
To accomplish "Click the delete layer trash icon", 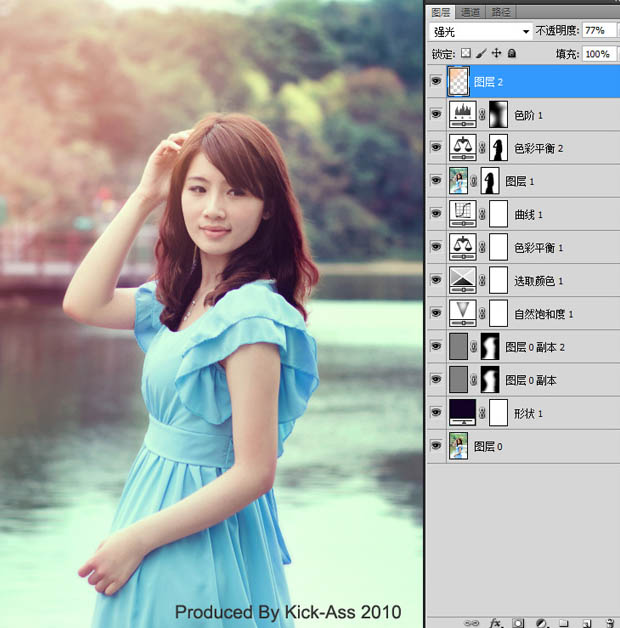I will (608, 622).
